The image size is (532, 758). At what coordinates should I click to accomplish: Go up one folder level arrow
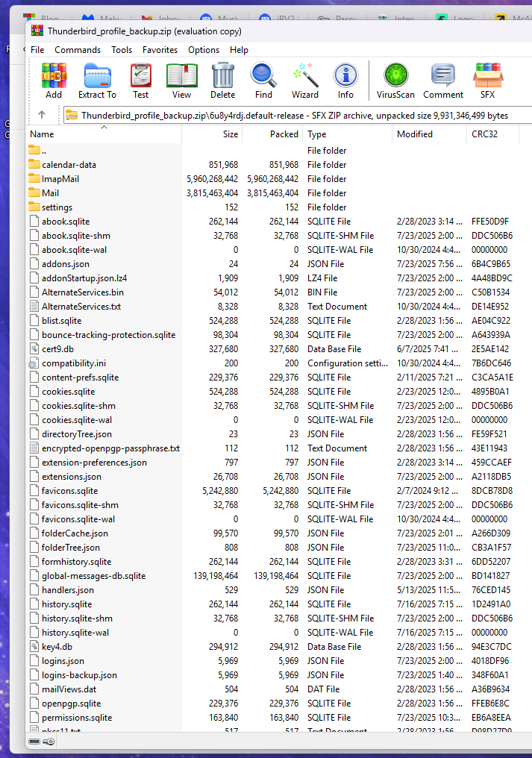pyautogui.click(x=42, y=115)
